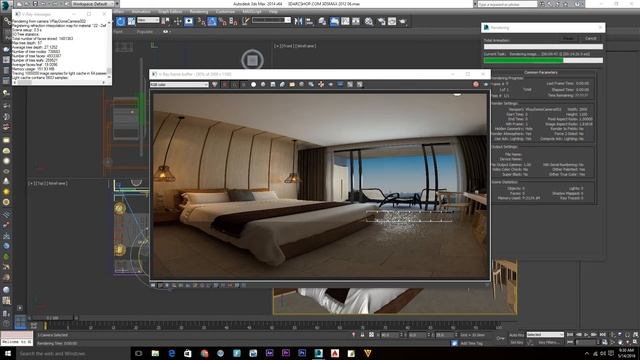Toggle the Selection Lock
Image resolution: width=640 pixels, height=360 pixels.
point(362,335)
